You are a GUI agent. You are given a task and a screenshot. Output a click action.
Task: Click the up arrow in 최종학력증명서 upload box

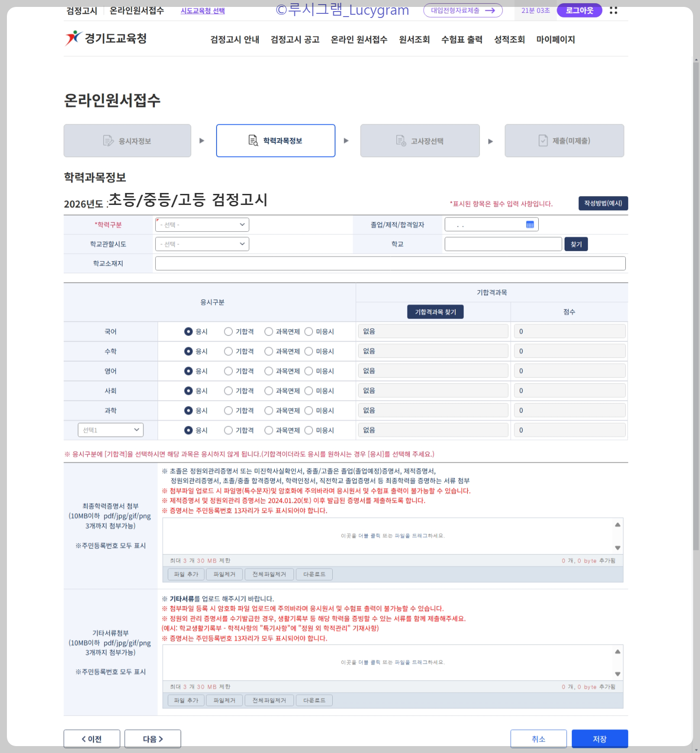click(618, 525)
